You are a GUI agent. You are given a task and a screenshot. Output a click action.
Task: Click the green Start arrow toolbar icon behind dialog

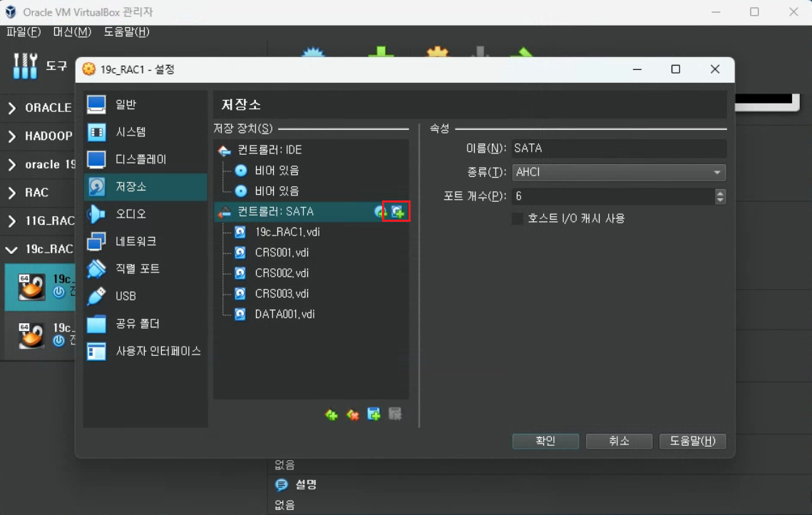point(523,52)
